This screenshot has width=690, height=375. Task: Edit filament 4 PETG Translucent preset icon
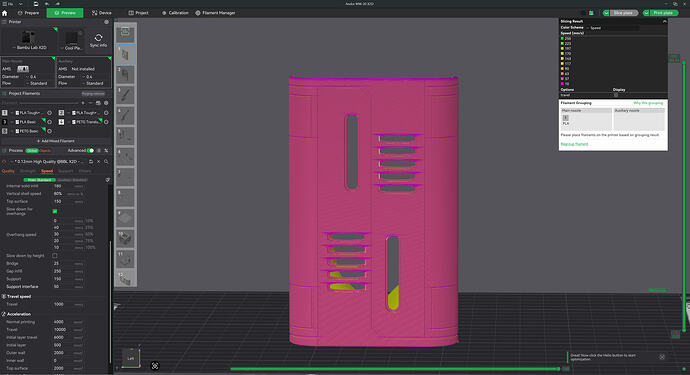tap(106, 122)
